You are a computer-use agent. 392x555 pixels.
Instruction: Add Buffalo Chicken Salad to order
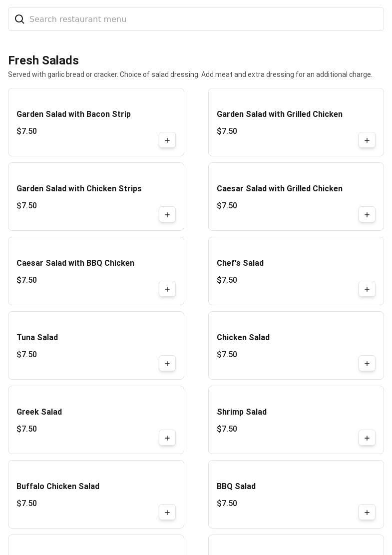tap(167, 513)
